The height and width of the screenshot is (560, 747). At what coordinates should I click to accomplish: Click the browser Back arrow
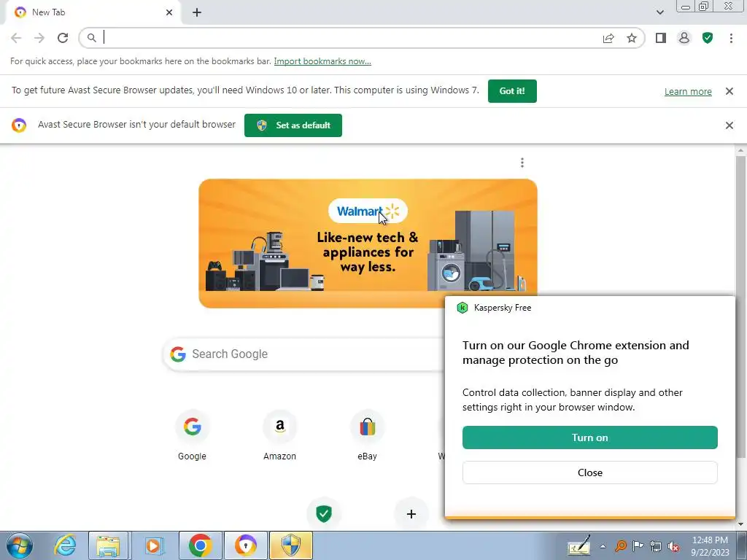click(16, 38)
